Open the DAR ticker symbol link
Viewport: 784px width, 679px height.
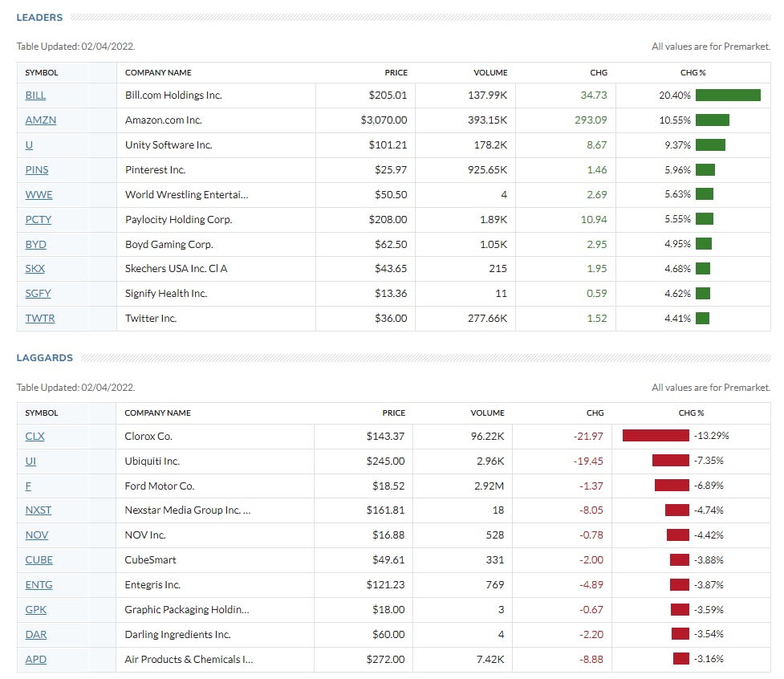tap(36, 635)
